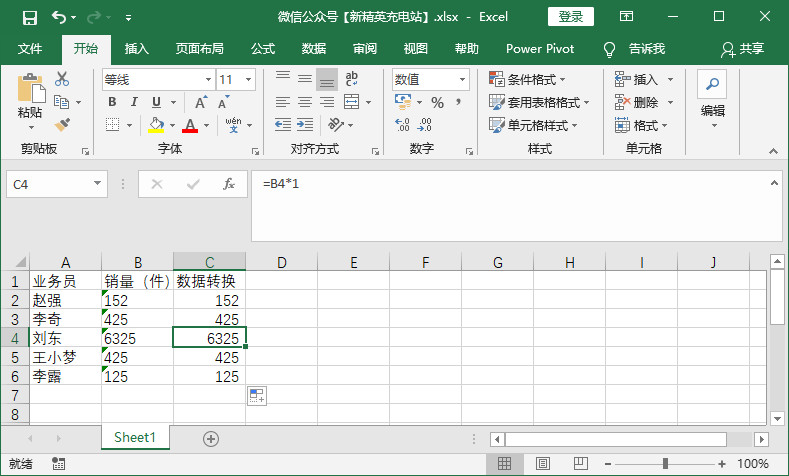Screen dimensions: 789x476
Task: Toggle wrap text ab icon
Action: coord(352,79)
